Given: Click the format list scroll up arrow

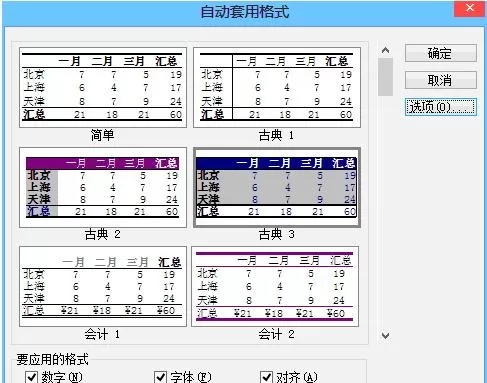Looking at the screenshot, I should click(x=385, y=50).
